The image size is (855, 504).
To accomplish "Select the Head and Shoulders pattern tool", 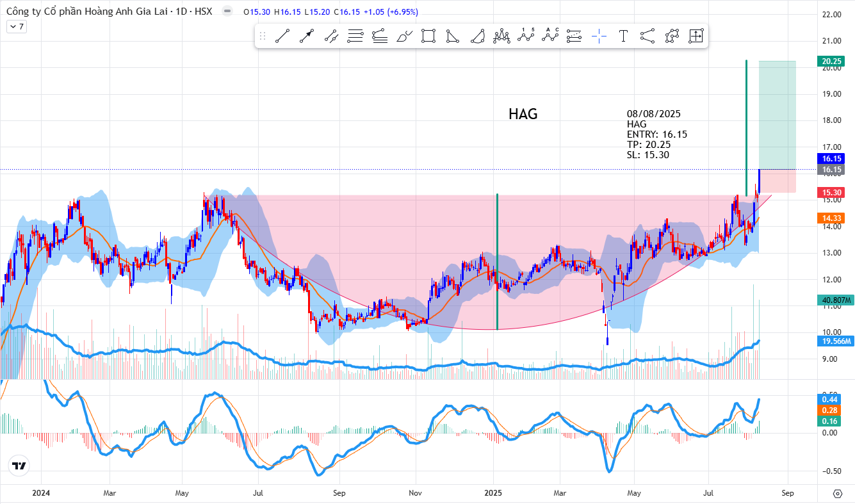I will pyautogui.click(x=501, y=37).
